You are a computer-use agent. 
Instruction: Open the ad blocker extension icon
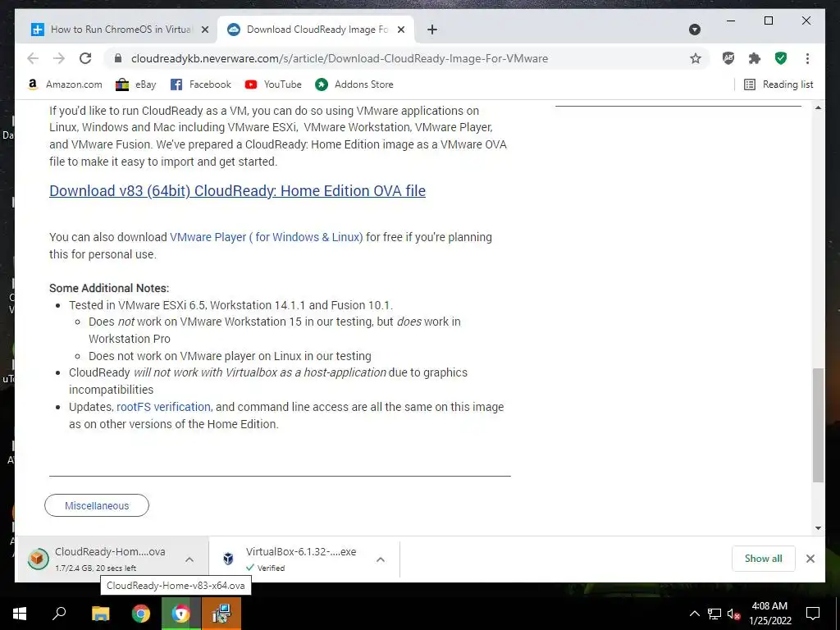pyautogui.click(x=728, y=58)
